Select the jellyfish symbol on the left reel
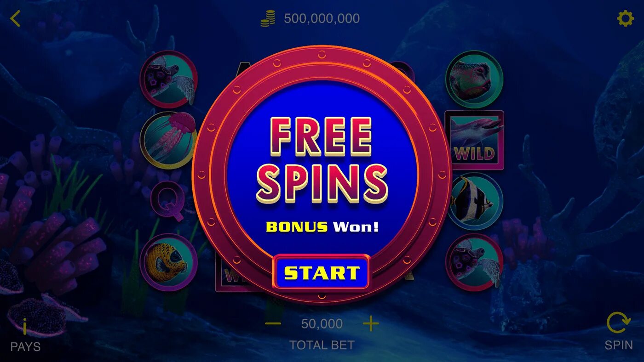The height and width of the screenshot is (362, 644). click(x=168, y=140)
